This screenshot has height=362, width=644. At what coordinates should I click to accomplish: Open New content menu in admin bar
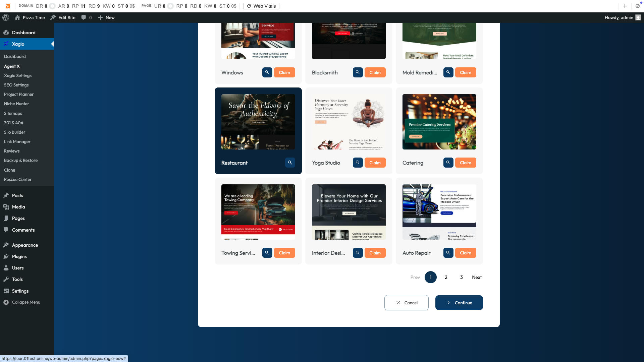click(106, 17)
